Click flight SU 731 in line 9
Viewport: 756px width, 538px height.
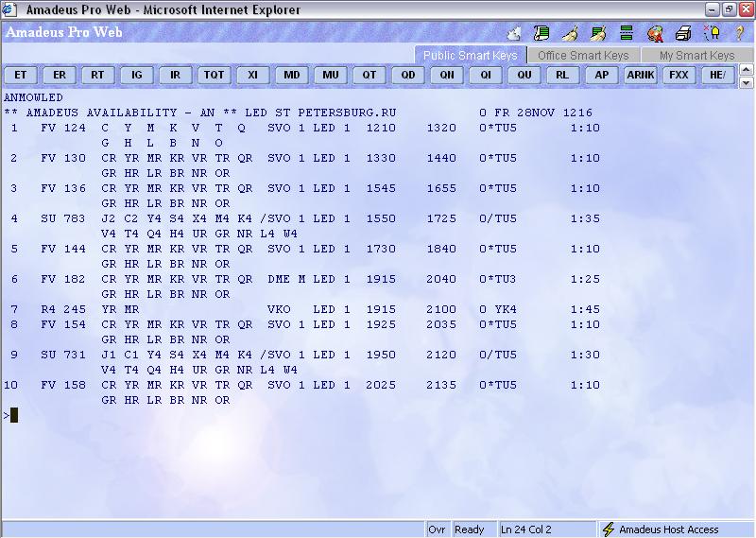tap(63, 355)
